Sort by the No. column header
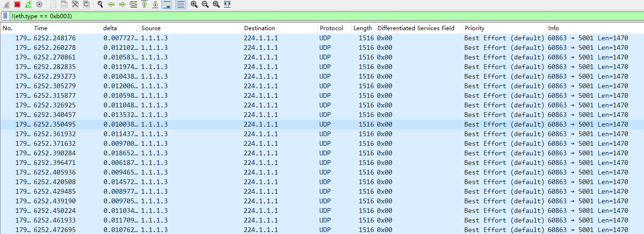Screen dimensions: 644x234 click(16, 28)
